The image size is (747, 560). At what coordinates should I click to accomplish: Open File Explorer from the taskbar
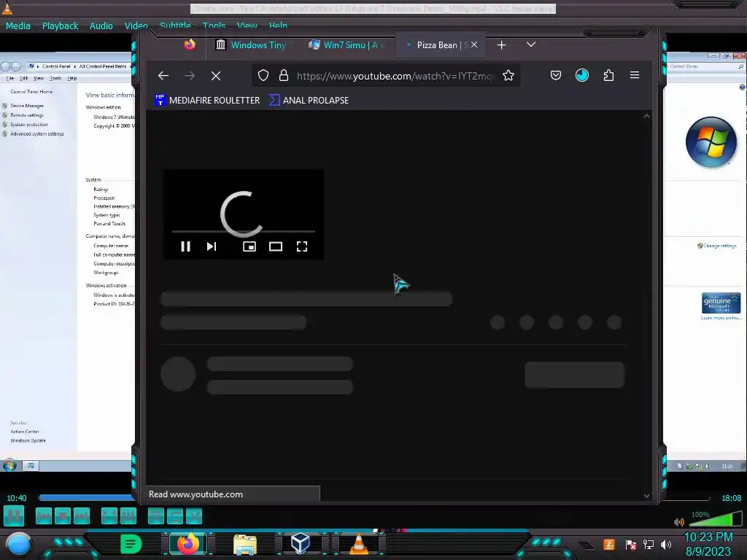245,544
